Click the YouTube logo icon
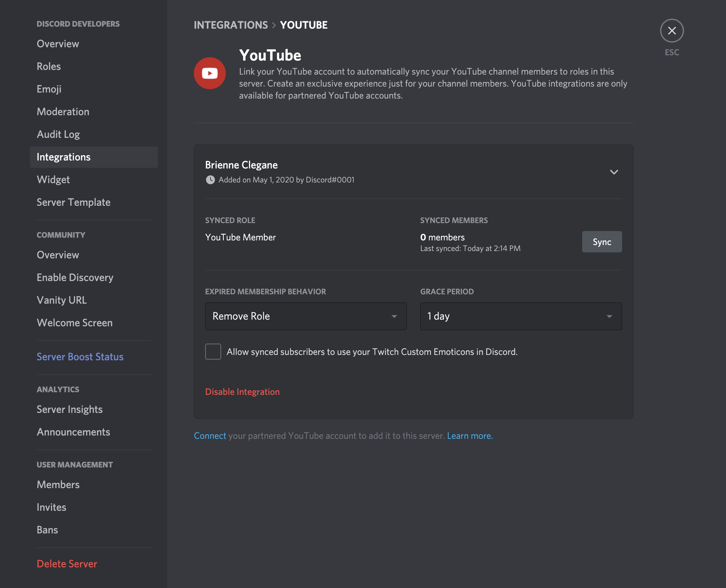This screenshot has width=726, height=588. pos(209,73)
